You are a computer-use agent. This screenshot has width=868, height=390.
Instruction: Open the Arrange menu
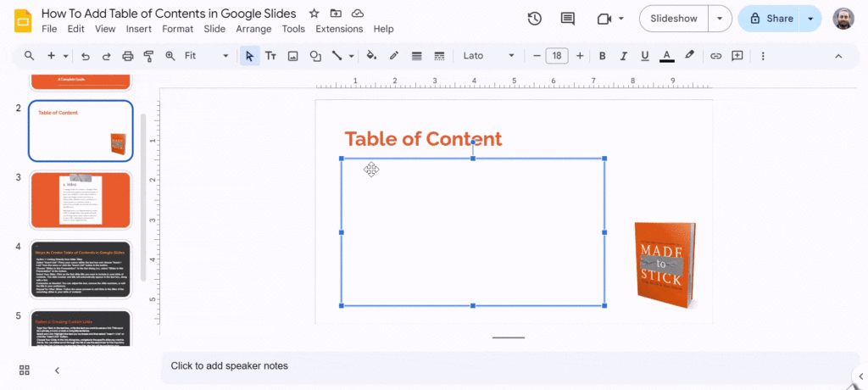tap(253, 29)
